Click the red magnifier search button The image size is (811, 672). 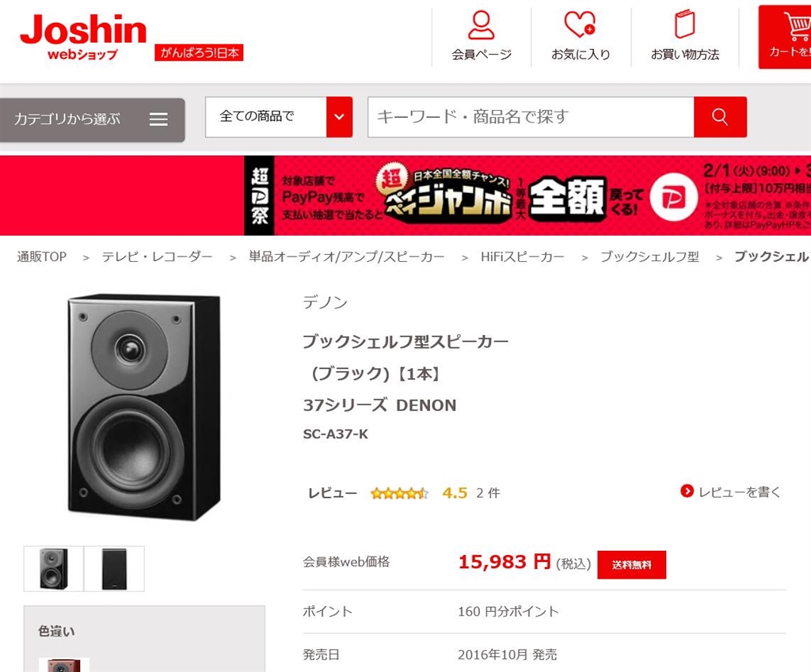pyautogui.click(x=720, y=117)
